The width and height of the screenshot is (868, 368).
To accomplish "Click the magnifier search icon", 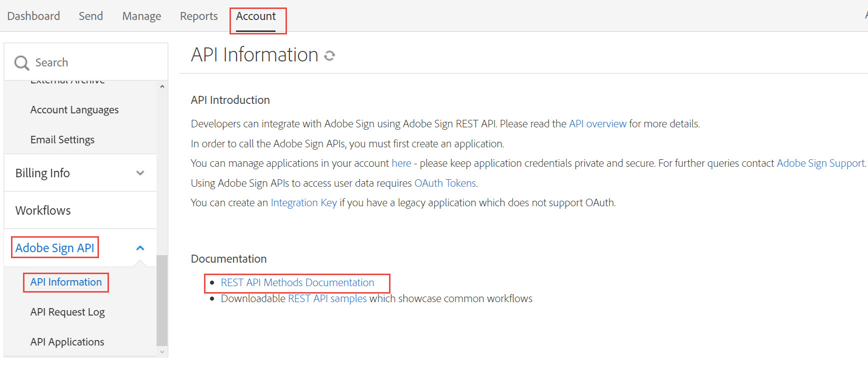I will 21,63.
